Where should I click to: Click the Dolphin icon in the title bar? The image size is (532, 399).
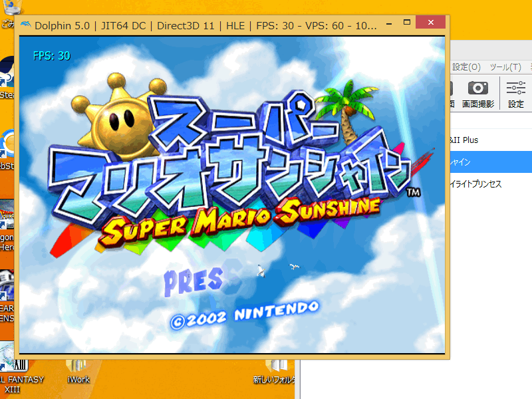point(26,26)
